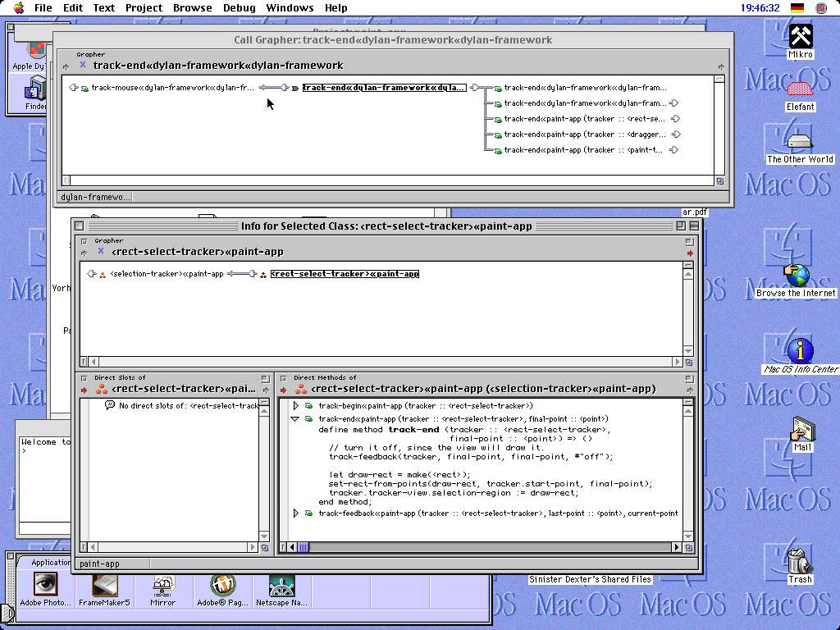Expand the track-feedback«paint-app method
840x630 pixels.
pyautogui.click(x=296, y=514)
